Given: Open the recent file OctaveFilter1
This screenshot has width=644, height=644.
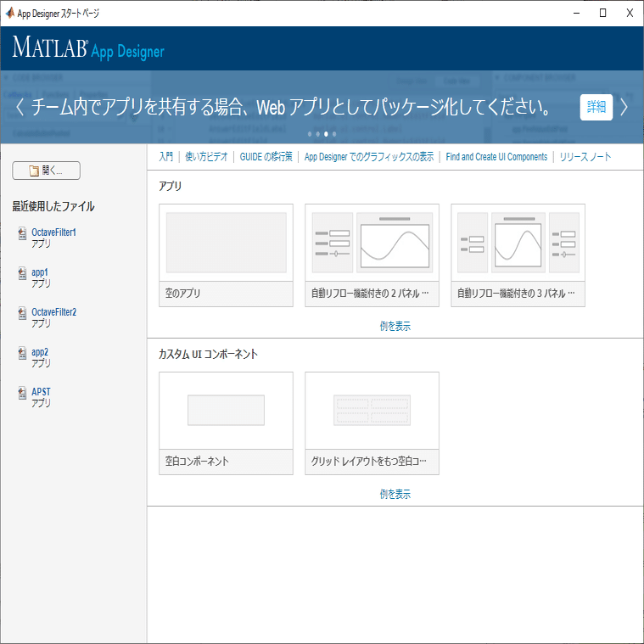Looking at the screenshot, I should pos(53,232).
